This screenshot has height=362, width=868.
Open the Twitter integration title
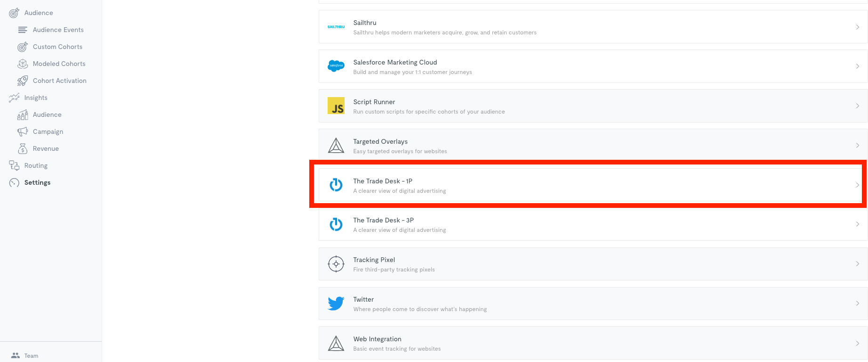tap(363, 299)
